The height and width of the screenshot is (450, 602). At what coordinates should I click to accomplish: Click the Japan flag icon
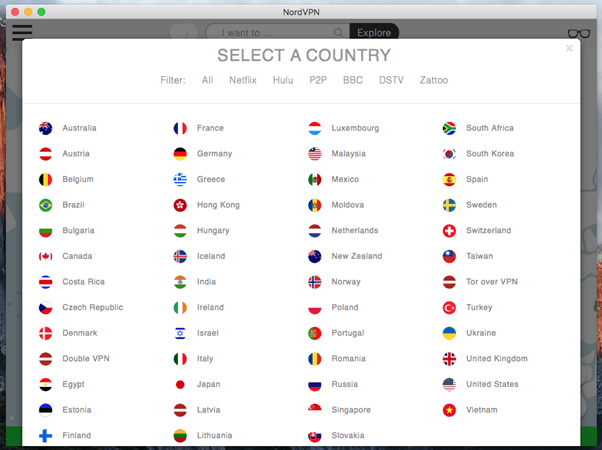click(x=180, y=384)
